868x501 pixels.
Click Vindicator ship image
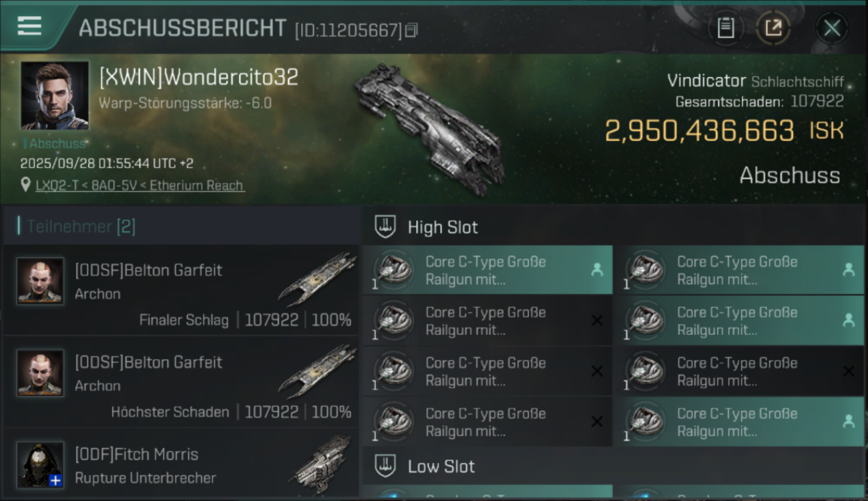pos(428,128)
